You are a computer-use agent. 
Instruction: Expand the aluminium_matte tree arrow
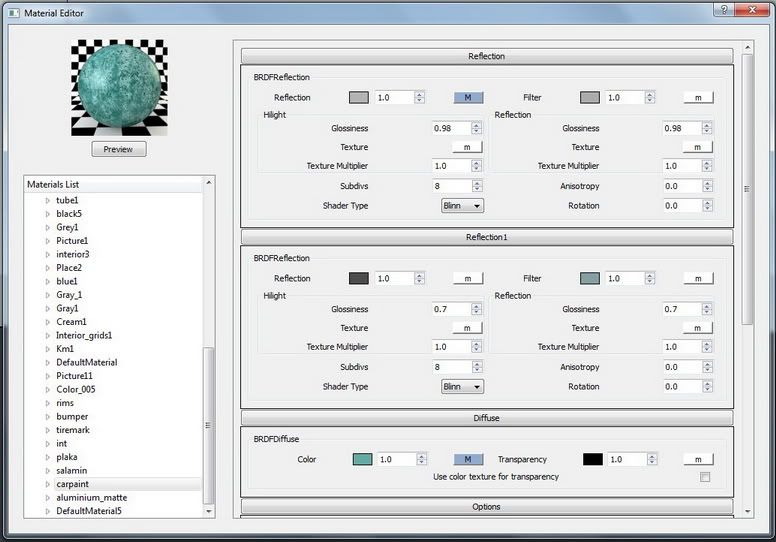tap(48, 497)
